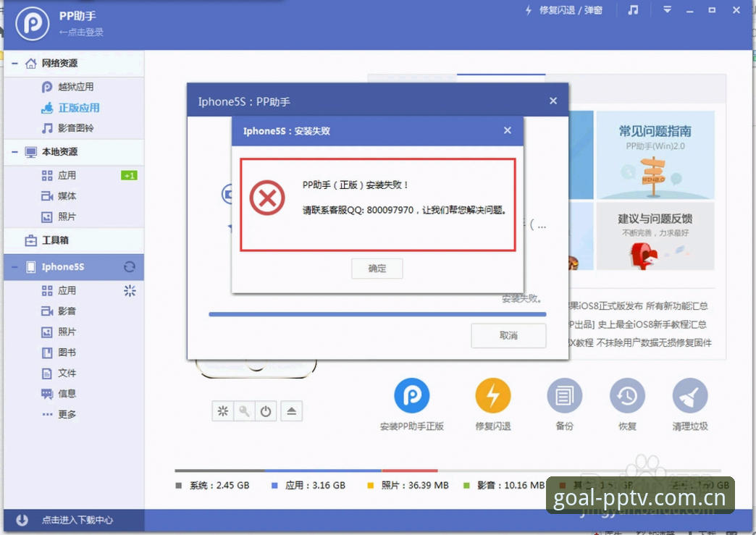
Task: Click the magnifier icon under device image
Action: click(245, 411)
